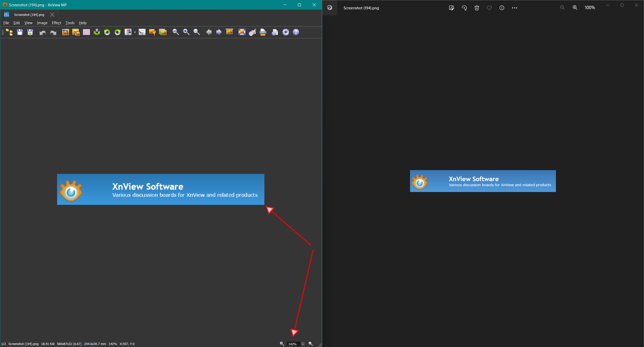Rotate image clockwise in XnView toolbar

117,32
